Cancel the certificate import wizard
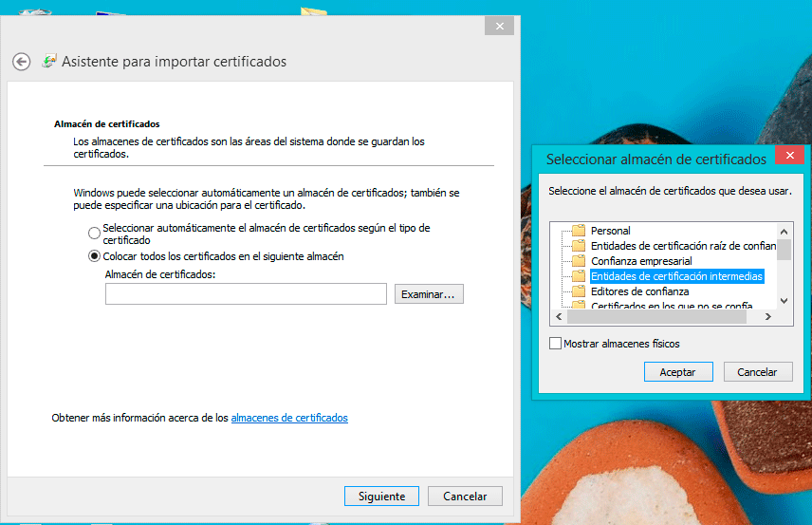Viewport: 812px width, 525px height. point(465,496)
